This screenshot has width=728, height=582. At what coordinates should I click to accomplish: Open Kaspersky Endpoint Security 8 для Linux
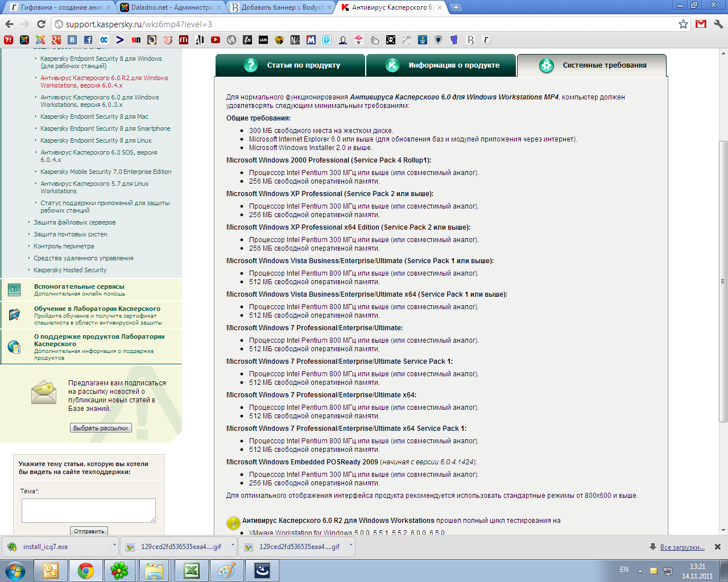coord(96,140)
